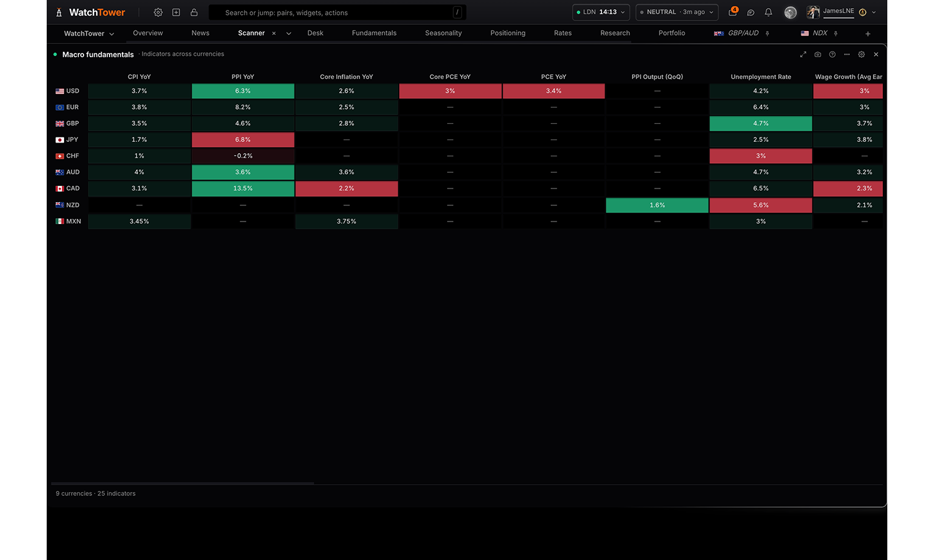Viewport: 934px width, 560px height.
Task: Click the gold coin badge next to JamesLNE
Action: click(862, 12)
